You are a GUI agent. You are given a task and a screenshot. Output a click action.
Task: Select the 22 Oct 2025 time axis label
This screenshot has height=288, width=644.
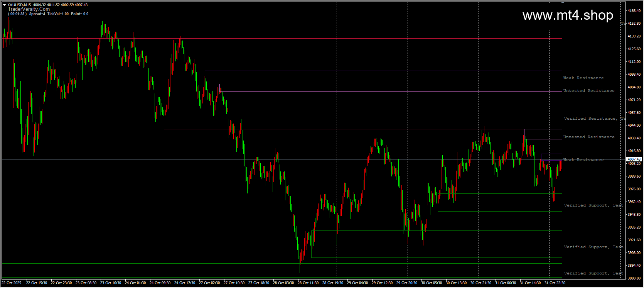[x=12, y=283]
